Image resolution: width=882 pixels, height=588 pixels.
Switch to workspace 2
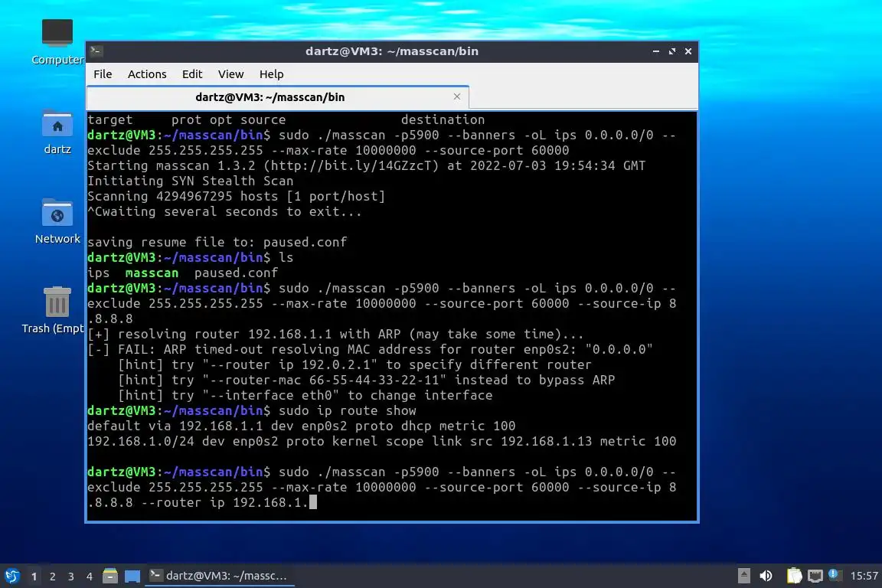(x=52, y=577)
